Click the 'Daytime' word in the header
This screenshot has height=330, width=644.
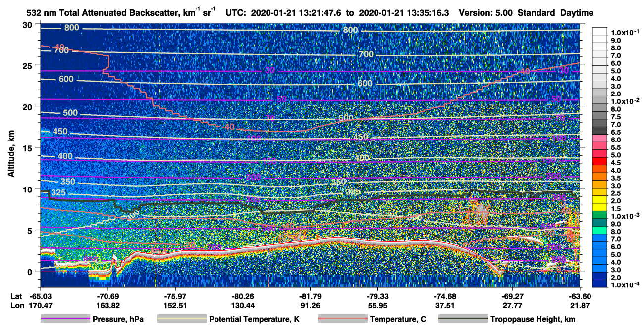coord(578,13)
